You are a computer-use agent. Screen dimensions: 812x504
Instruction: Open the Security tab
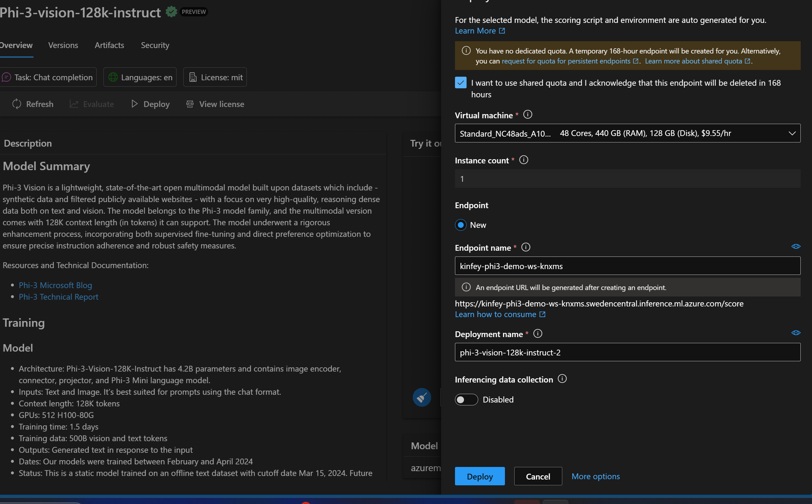coord(155,45)
